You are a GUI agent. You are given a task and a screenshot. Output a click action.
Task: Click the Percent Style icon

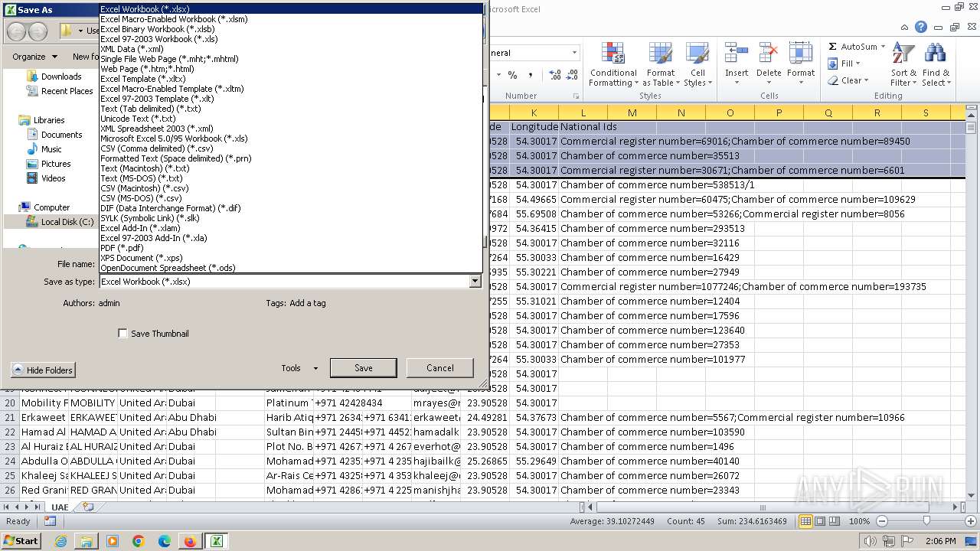512,75
